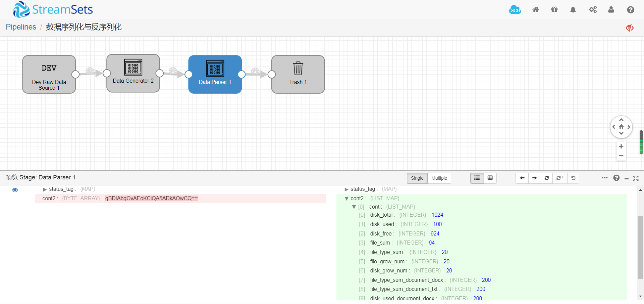Switch preview to table view
The image size is (644, 304).
[x=490, y=178]
